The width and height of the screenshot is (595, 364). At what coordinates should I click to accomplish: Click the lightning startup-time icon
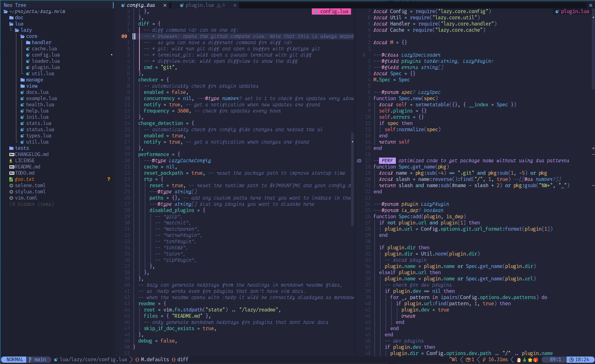click(x=484, y=360)
